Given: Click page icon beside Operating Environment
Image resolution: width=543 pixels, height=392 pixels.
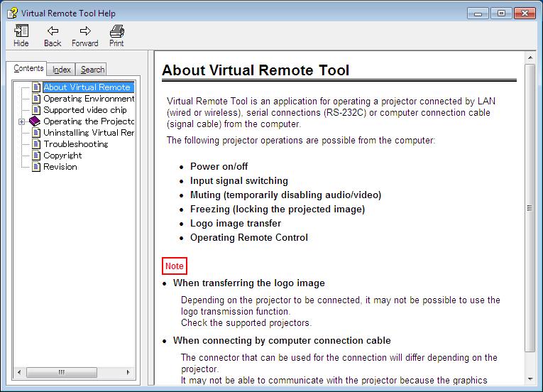Looking at the screenshot, I should click(x=36, y=99).
